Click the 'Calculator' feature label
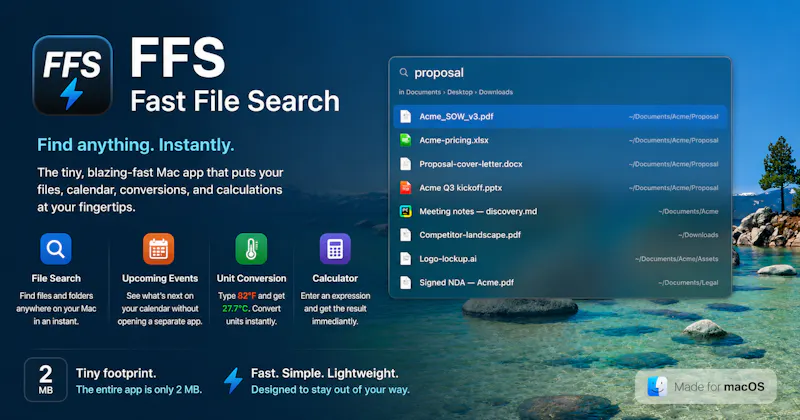This screenshot has width=800, height=420. 335,278
